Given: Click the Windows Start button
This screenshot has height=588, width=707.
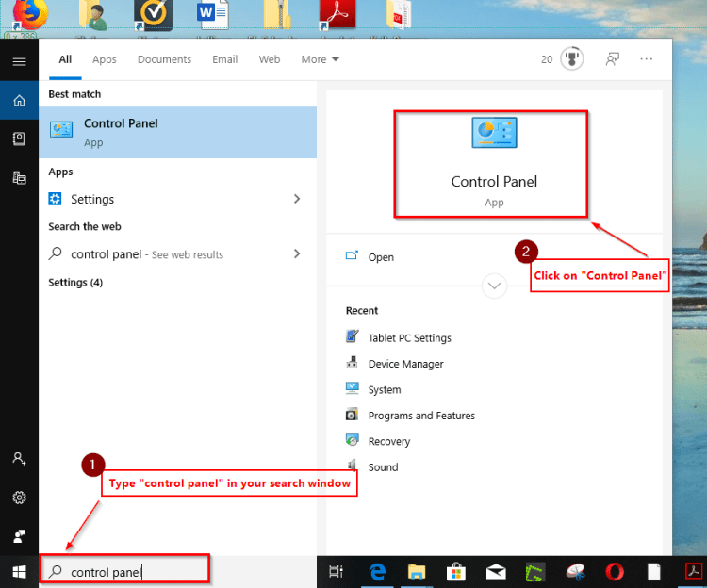Looking at the screenshot, I should tap(19, 571).
